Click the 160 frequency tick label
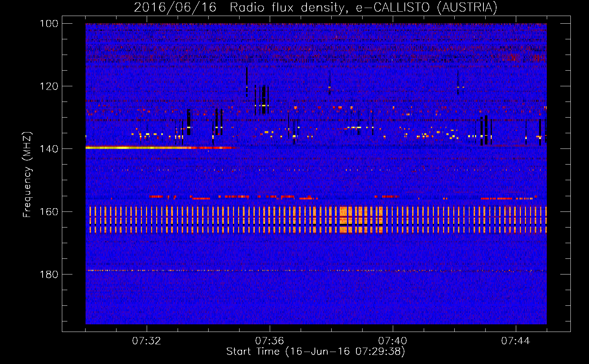Image resolution: width=589 pixels, height=364 pixels. (x=49, y=211)
